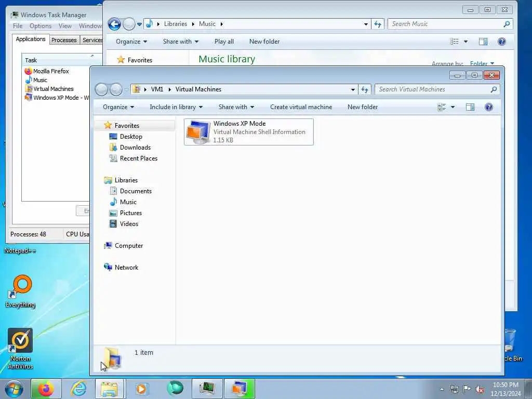Click Windows Explorer taskbar icon
This screenshot has width=532, height=399.
pos(110,389)
